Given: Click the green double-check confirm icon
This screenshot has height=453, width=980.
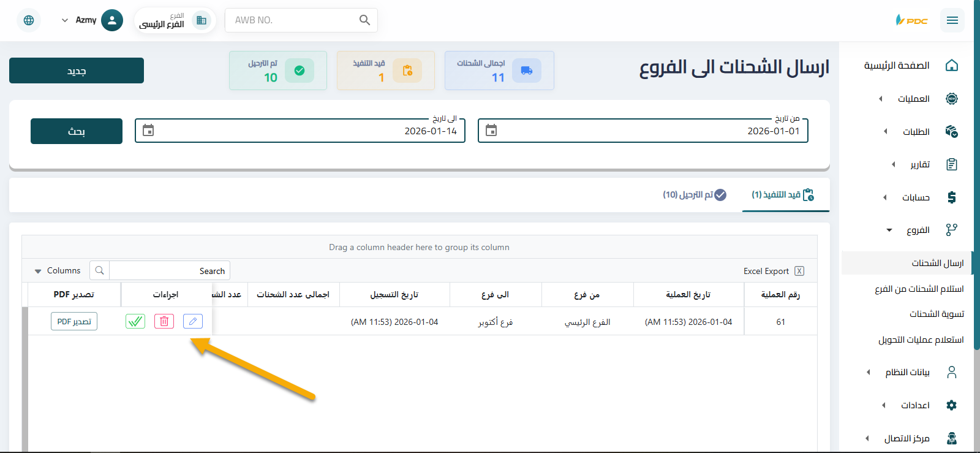Looking at the screenshot, I should tap(135, 321).
